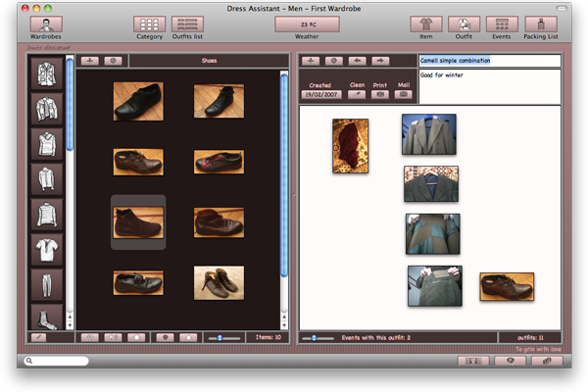588x392 pixels.
Task: Select the socks category in sidebar
Action: pyautogui.click(x=47, y=318)
